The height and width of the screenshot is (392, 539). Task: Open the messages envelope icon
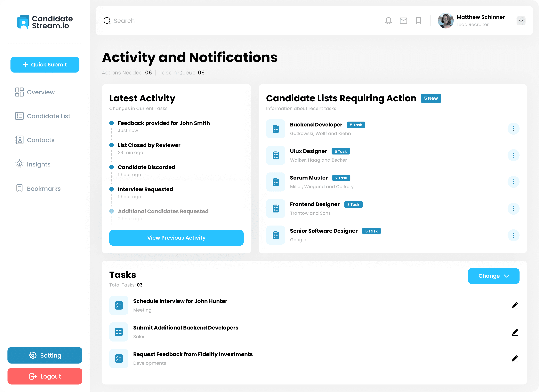click(x=404, y=21)
